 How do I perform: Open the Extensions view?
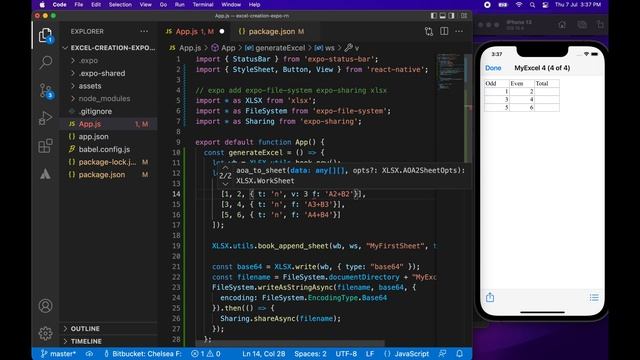[45, 146]
